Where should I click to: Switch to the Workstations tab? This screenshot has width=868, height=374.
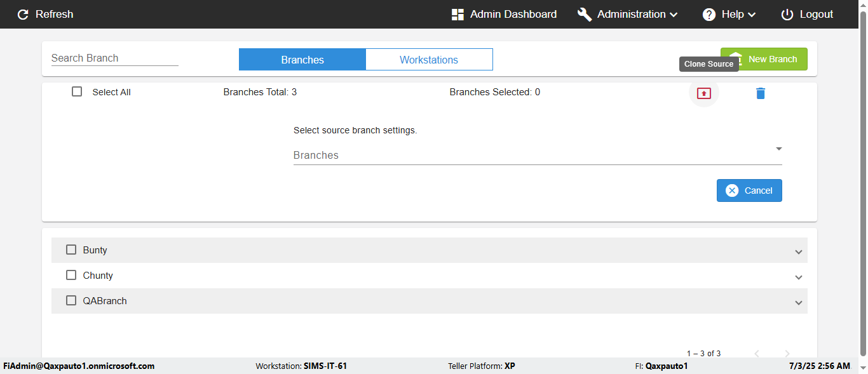[429, 60]
